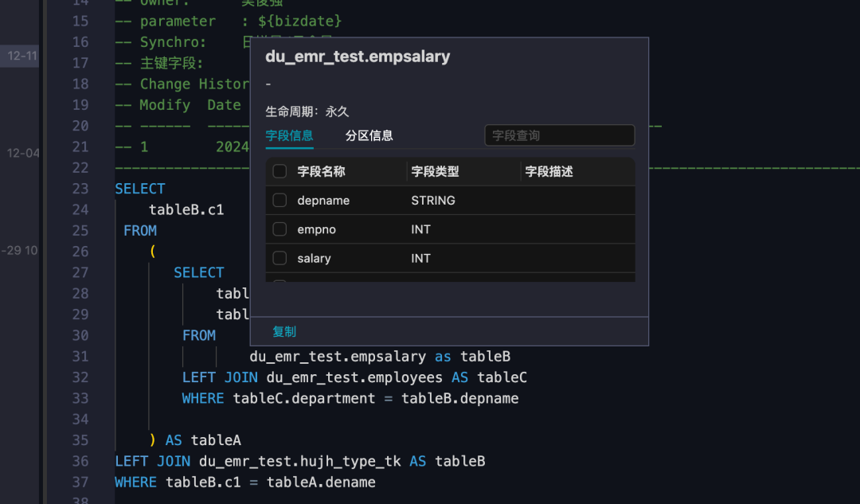The image size is (860, 504).
Task: Tick the empno field checkbox
Action: pos(279,229)
